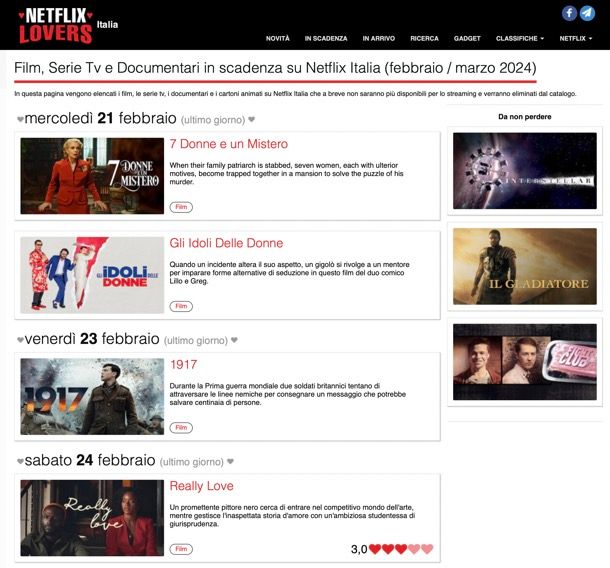The height and width of the screenshot is (568, 610).
Task: Click the Gli Idoli Delle Donne poster
Action: [x=92, y=275]
